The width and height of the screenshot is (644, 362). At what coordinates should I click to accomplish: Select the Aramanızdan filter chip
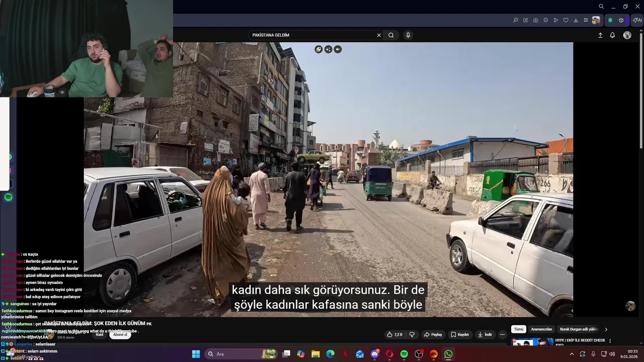541,329
